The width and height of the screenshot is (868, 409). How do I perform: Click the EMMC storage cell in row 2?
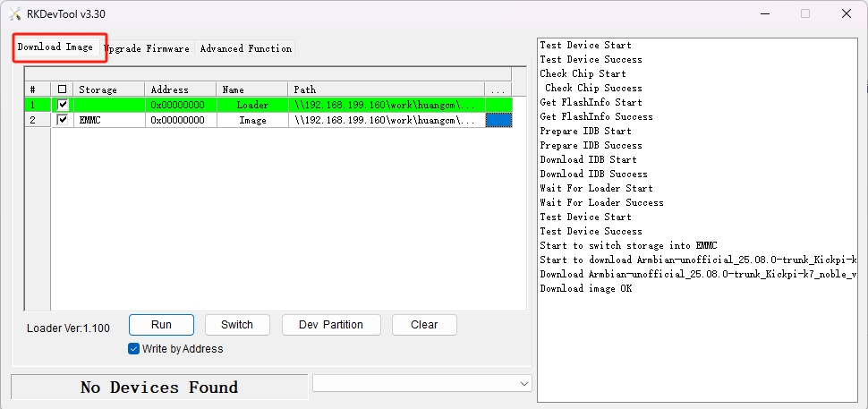pos(109,120)
